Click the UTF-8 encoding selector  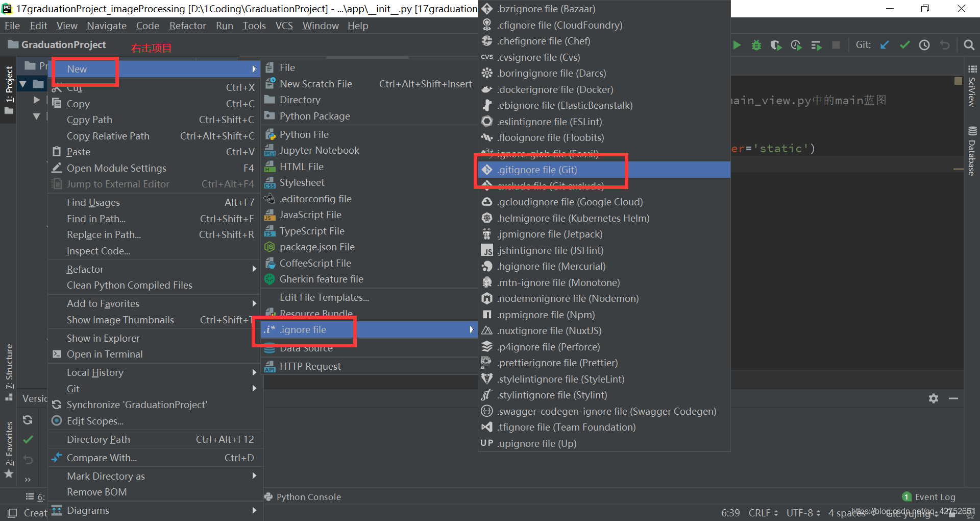coord(803,513)
